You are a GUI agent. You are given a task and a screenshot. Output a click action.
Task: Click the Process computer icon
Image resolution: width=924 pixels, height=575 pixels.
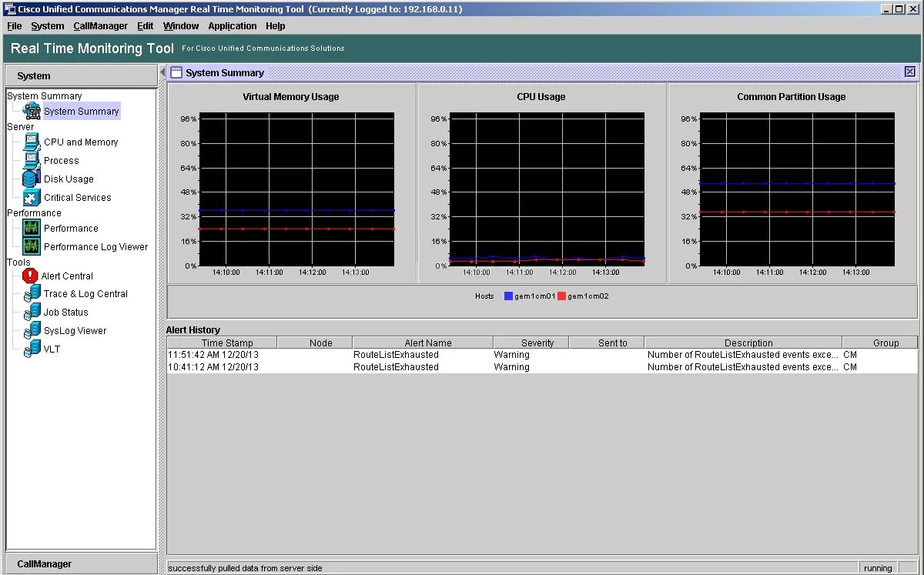click(x=32, y=161)
